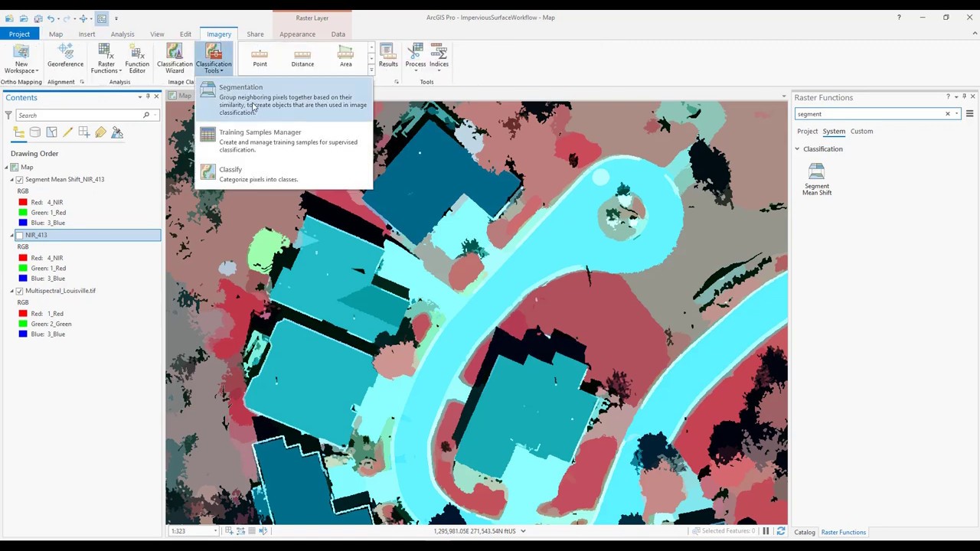
Task: List by Labeling icon
Action: point(100,132)
